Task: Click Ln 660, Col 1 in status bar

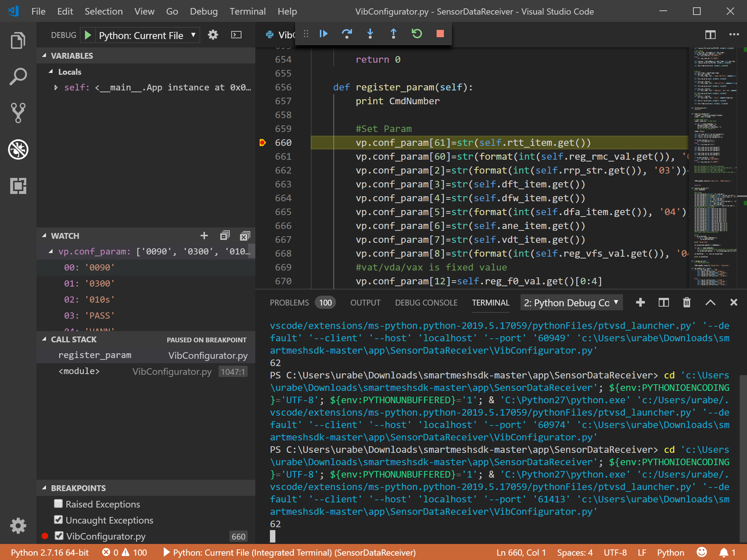Action: [x=521, y=552]
